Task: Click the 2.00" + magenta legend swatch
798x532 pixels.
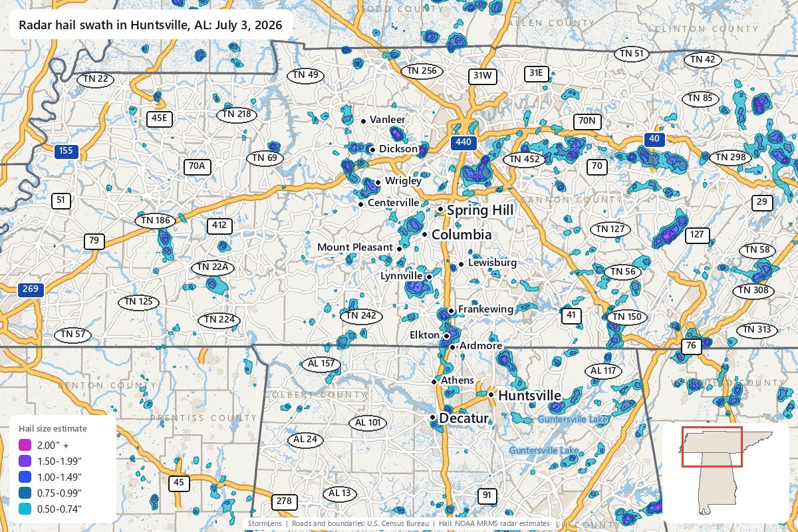Action: point(24,445)
